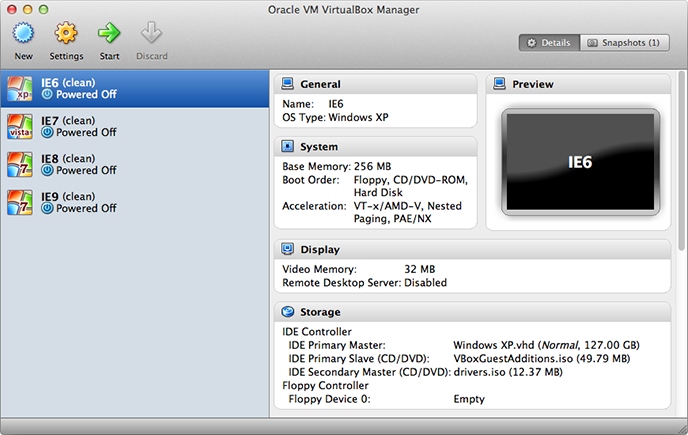The width and height of the screenshot is (688, 435).
Task: Select the IE8 (clean) virtual machine
Action: pos(135,165)
